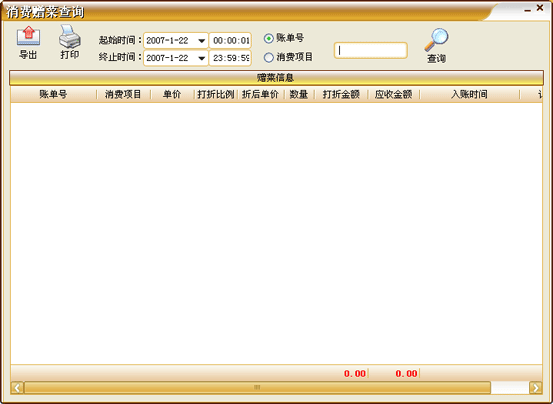This screenshot has height=404, width=553.
Task: Sort by the 消费项目 column header
Action: pyautogui.click(x=123, y=94)
